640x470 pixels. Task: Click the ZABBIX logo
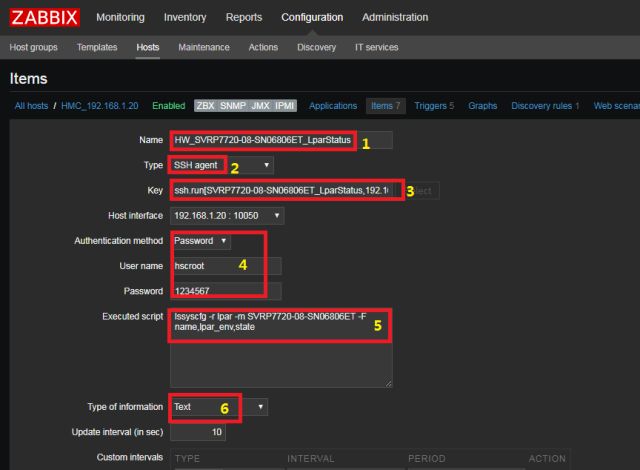(x=44, y=18)
